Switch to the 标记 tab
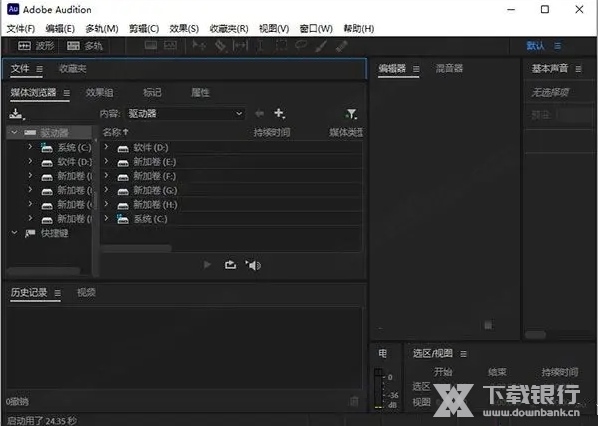Viewport: 598px width, 426px height. pyautogui.click(x=152, y=93)
